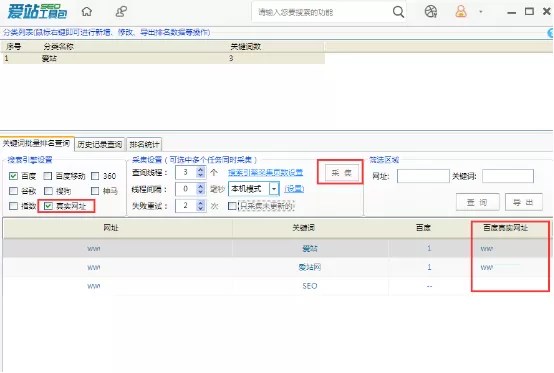The width and height of the screenshot is (554, 373).
Task: Sort by the 关键词 column header
Action: [x=303, y=228]
